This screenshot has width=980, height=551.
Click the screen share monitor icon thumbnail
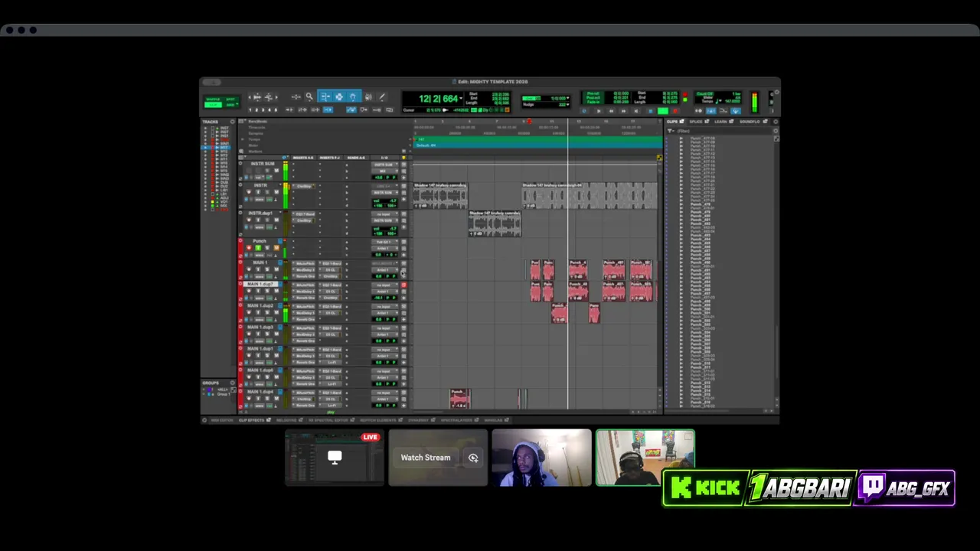[335, 458]
